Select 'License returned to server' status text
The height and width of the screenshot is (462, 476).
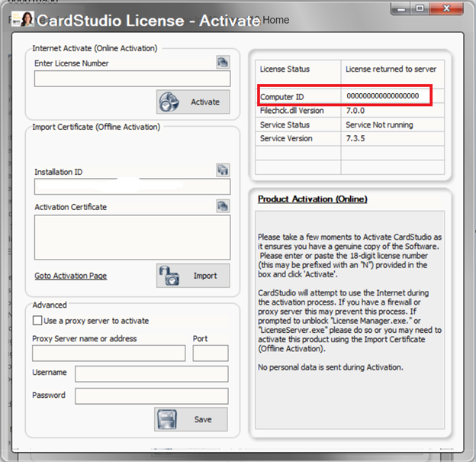click(391, 69)
